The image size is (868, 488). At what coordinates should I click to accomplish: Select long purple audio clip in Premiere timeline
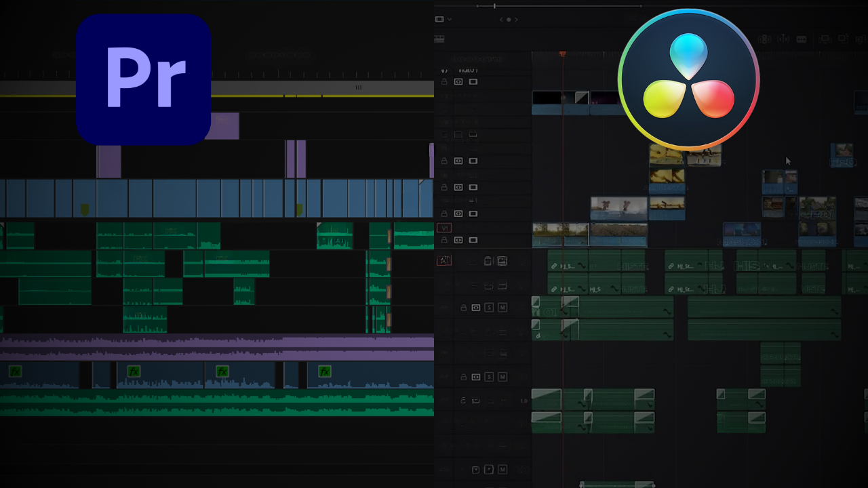click(x=217, y=348)
